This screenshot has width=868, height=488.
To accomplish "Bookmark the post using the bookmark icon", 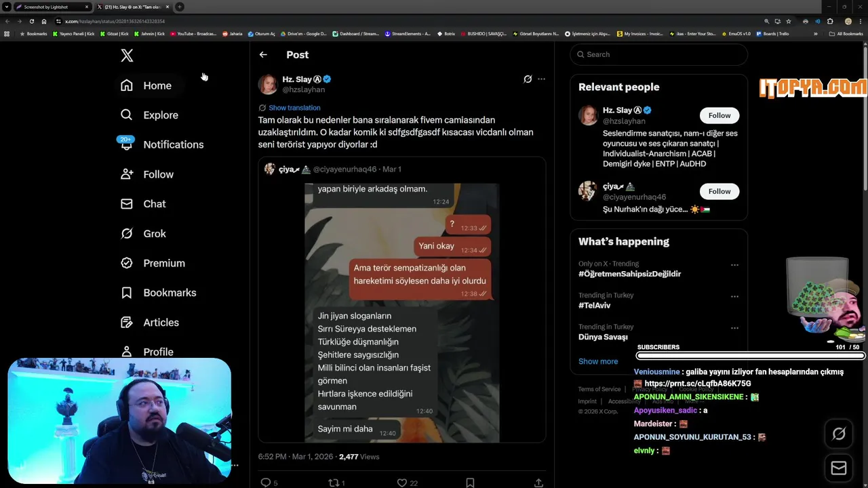I will pyautogui.click(x=470, y=483).
